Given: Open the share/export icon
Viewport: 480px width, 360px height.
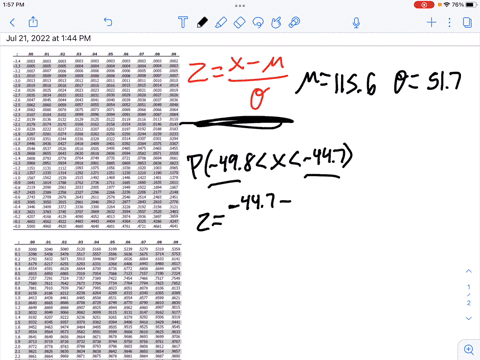Looking at the screenshot, I should [33, 22].
